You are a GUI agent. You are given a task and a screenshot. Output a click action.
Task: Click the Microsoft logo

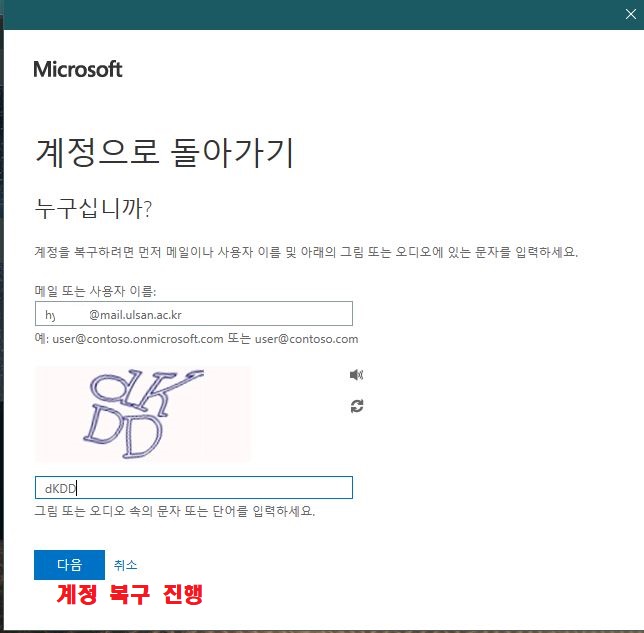(x=78, y=69)
